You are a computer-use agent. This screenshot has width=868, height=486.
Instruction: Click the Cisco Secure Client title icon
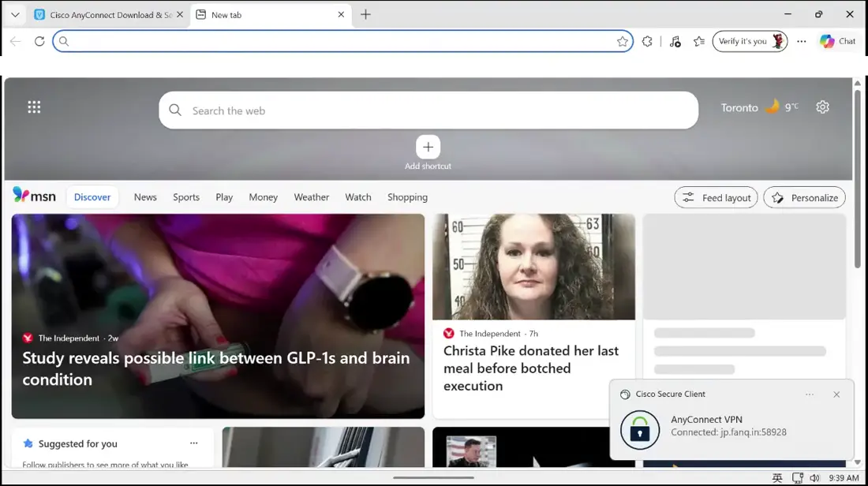point(625,394)
